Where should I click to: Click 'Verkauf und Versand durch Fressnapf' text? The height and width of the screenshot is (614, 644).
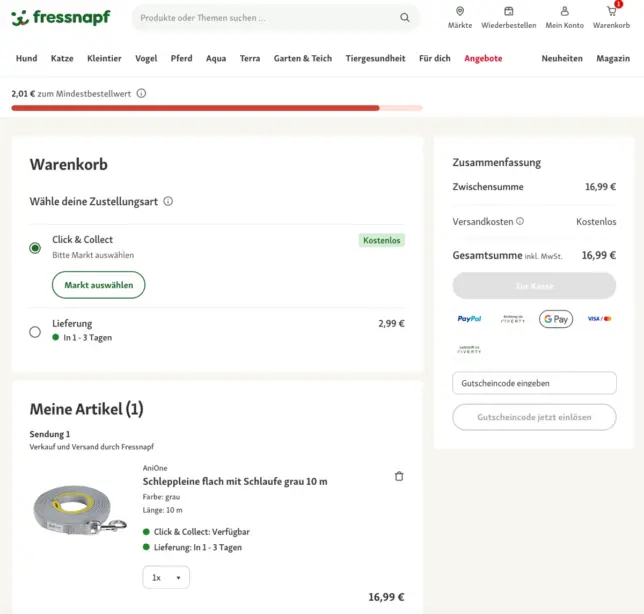tap(92, 446)
